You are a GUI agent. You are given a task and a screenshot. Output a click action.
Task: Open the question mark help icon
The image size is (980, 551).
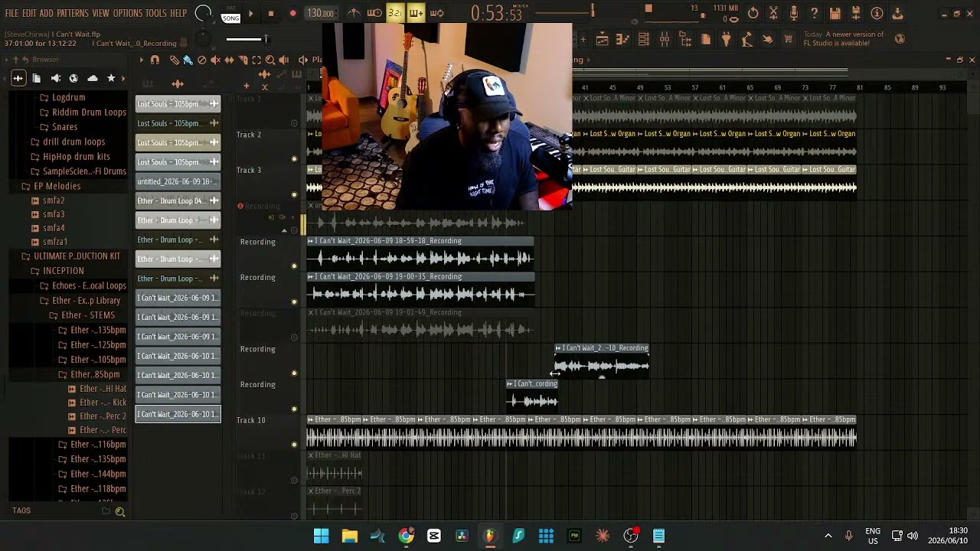pyautogui.click(x=815, y=13)
